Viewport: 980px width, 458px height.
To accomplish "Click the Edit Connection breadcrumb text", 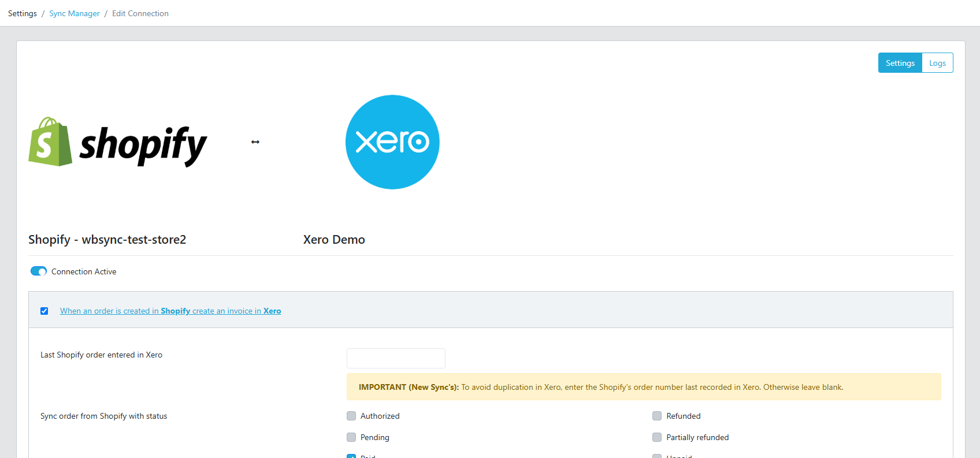I will [x=140, y=13].
